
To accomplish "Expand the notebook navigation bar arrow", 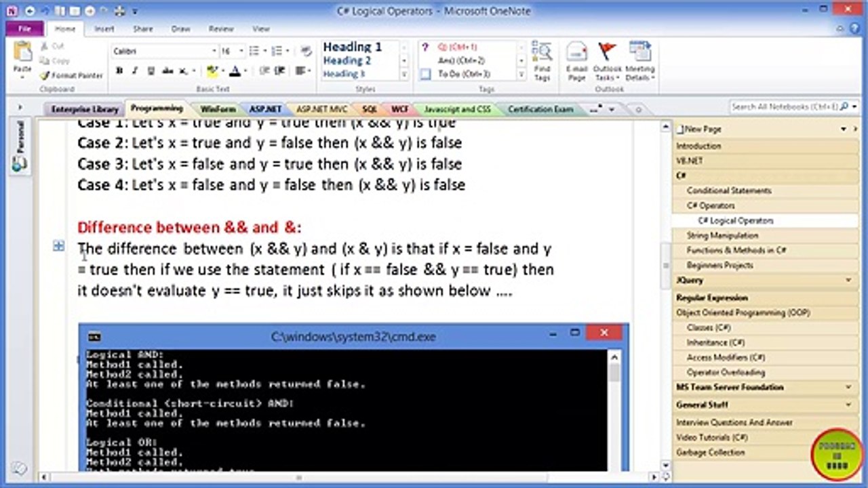I will tap(20, 108).
